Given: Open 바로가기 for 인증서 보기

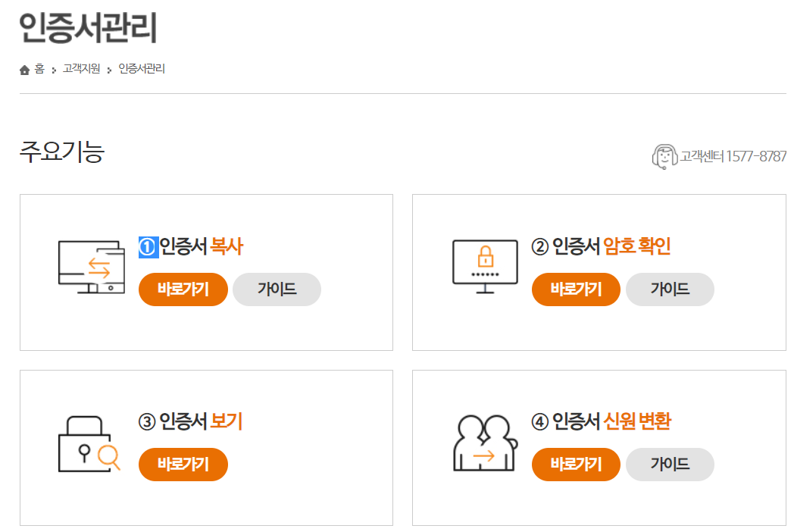Looking at the screenshot, I should 183,465.
